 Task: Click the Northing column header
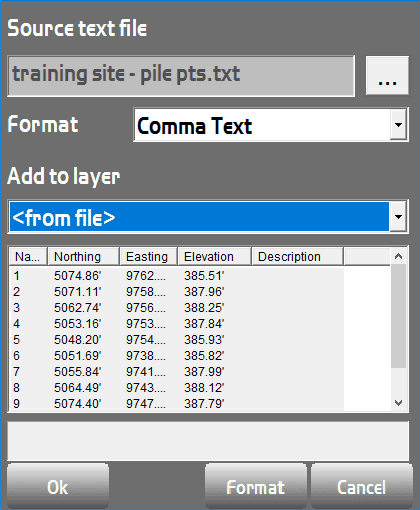pyautogui.click(x=83, y=256)
